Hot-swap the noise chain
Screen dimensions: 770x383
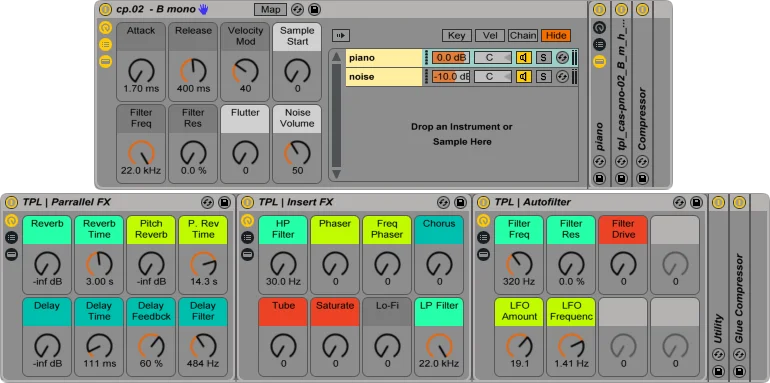pos(562,77)
